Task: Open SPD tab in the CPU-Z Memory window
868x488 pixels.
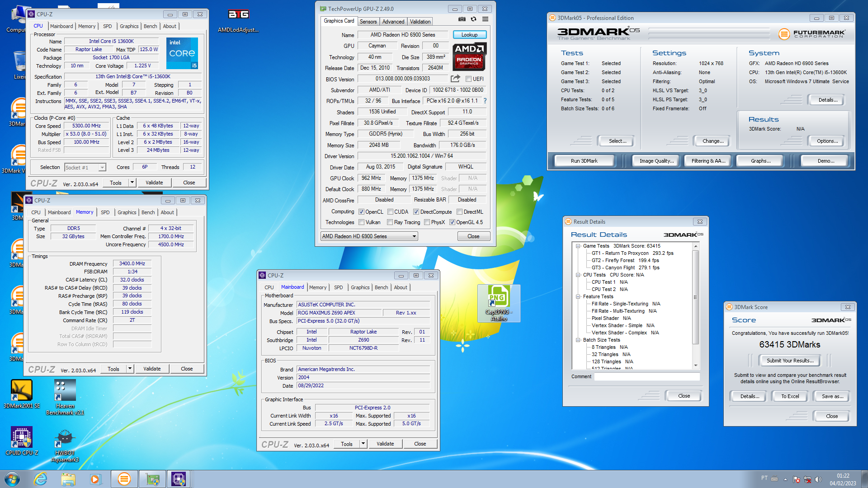Action: coord(105,212)
